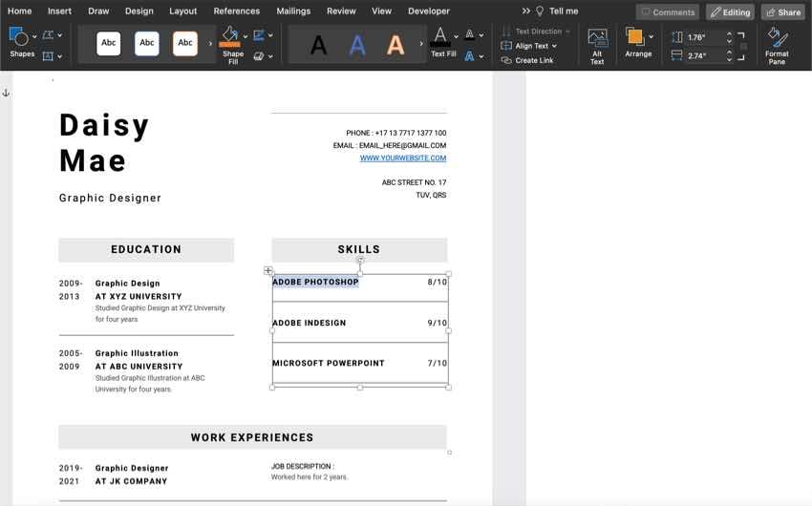The image size is (812, 506).
Task: Switch to the Layout tab
Action: pos(182,11)
